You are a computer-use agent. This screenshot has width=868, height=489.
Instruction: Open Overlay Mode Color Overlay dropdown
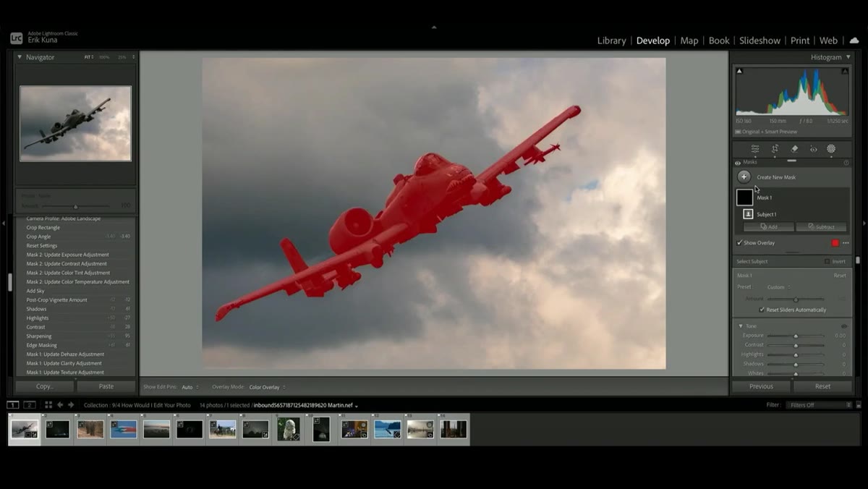[267, 387]
